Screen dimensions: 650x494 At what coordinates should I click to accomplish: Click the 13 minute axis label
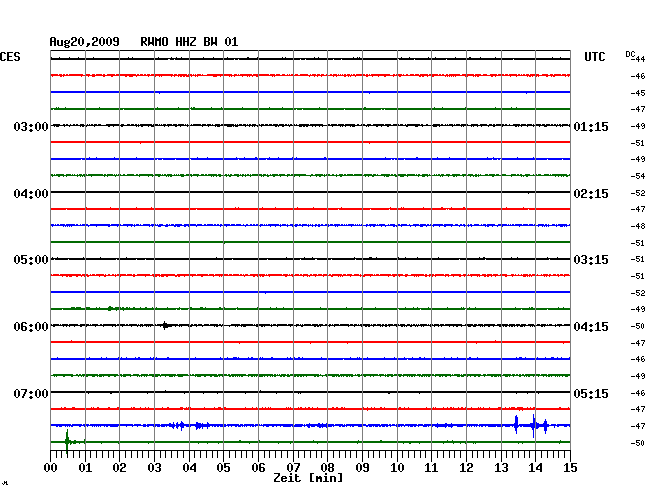[x=501, y=467]
